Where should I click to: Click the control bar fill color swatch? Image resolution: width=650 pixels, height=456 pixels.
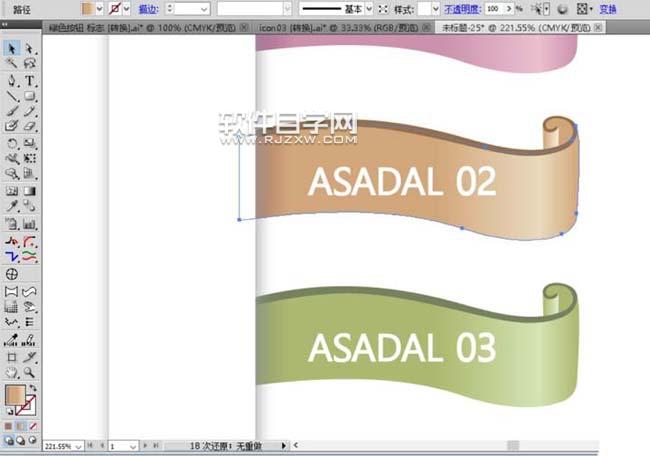pos(87,9)
